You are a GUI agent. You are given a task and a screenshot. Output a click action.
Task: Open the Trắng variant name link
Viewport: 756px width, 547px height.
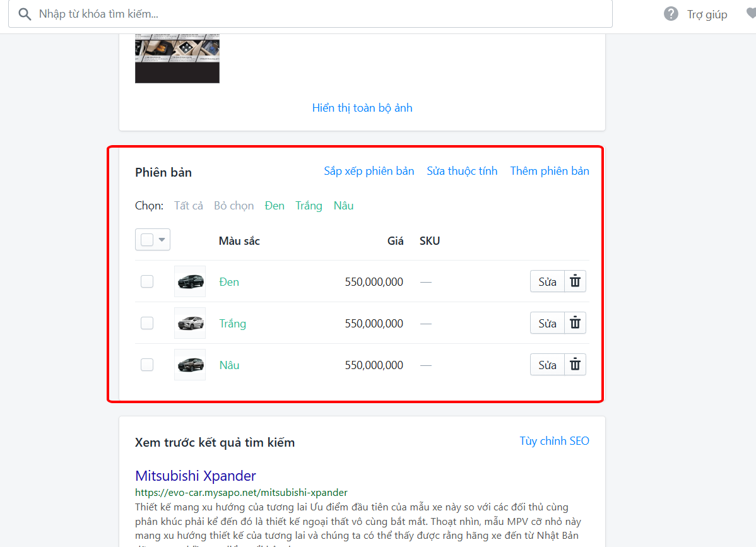(x=232, y=324)
